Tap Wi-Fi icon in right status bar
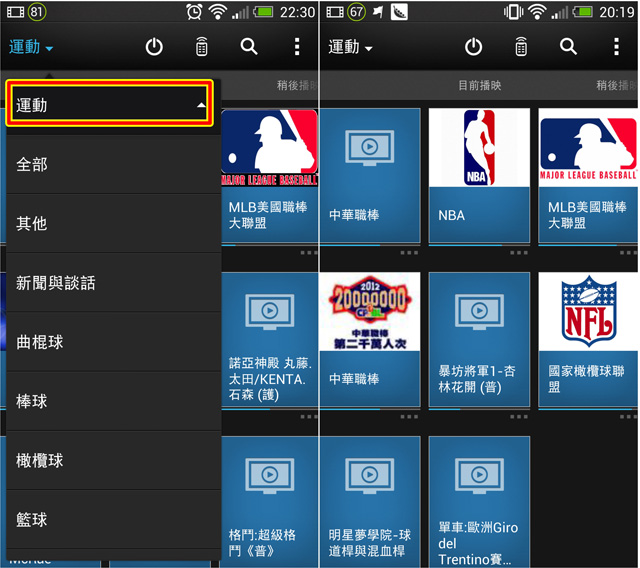 click(538, 11)
